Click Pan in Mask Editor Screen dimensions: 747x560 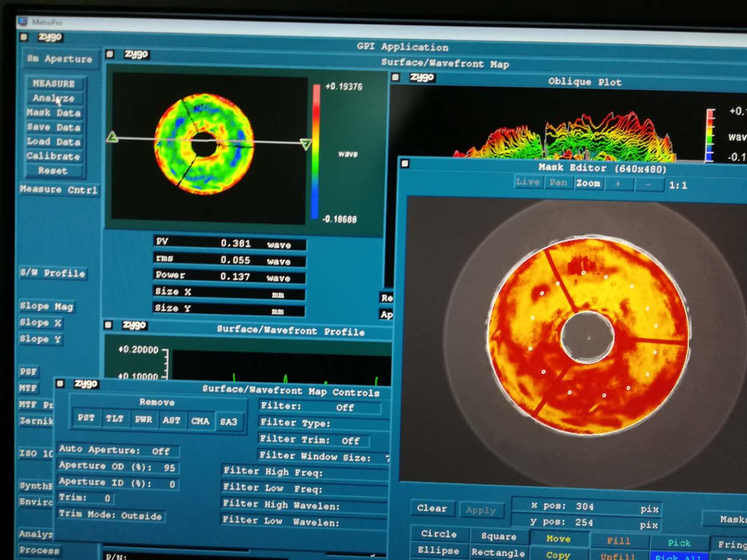click(558, 183)
